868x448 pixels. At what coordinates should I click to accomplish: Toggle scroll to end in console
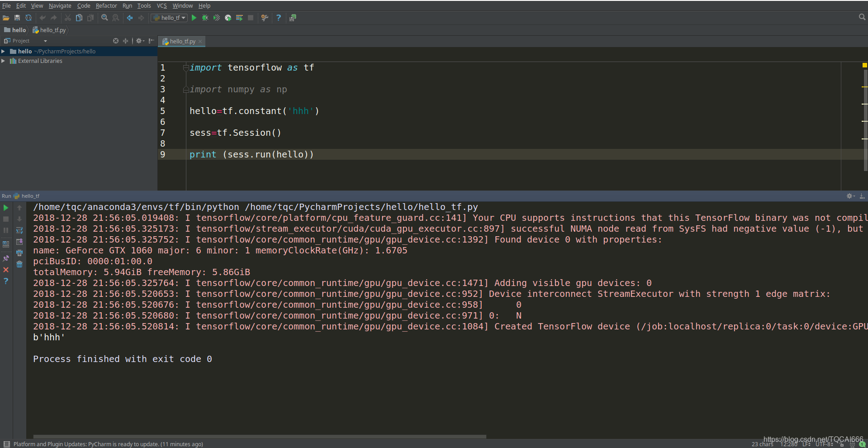point(19,242)
